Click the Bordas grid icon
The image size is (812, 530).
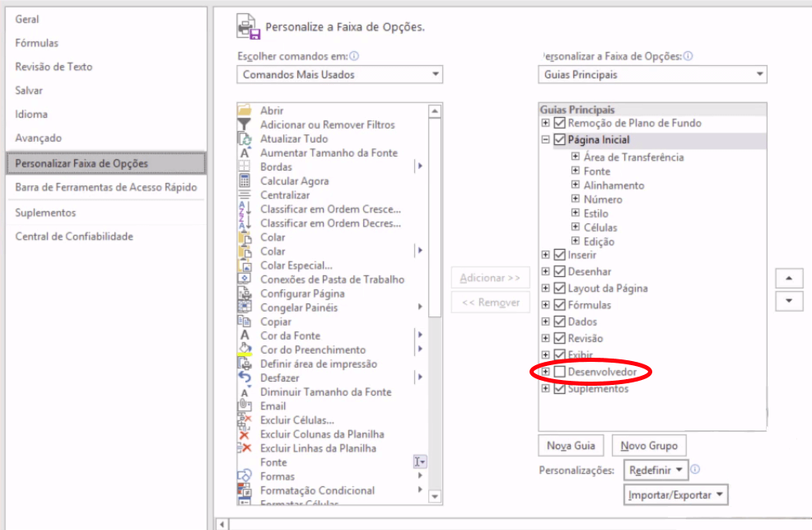click(245, 167)
